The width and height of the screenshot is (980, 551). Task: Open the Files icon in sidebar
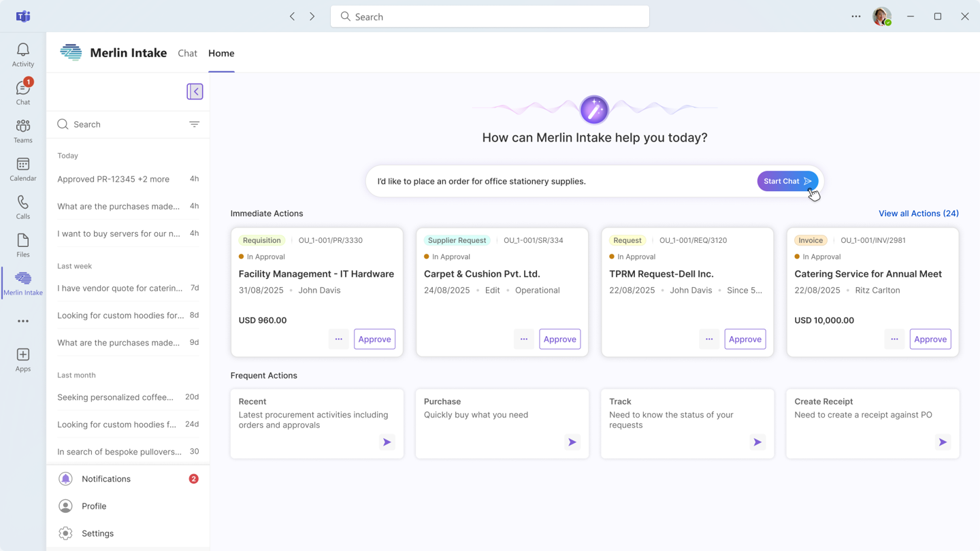(23, 245)
